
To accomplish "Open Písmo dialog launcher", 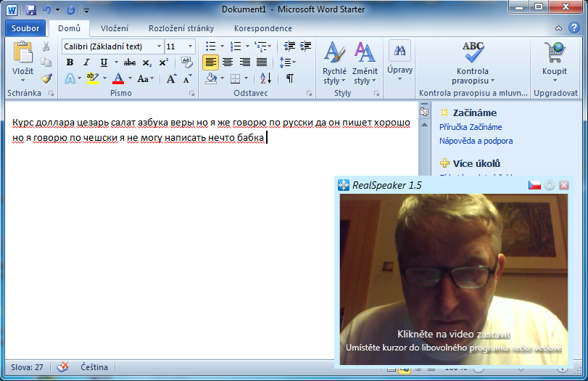I will click(191, 94).
